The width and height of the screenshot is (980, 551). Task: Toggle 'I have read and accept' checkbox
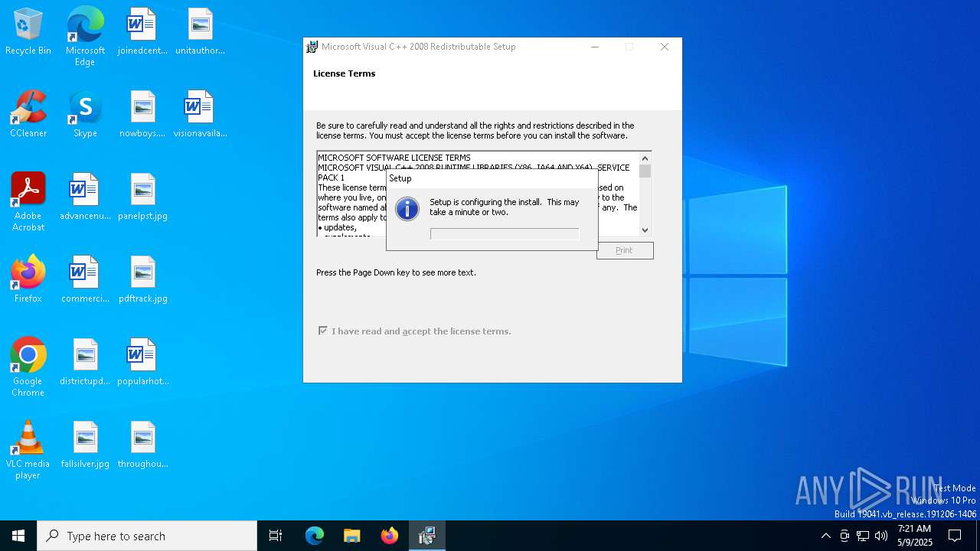tap(323, 331)
